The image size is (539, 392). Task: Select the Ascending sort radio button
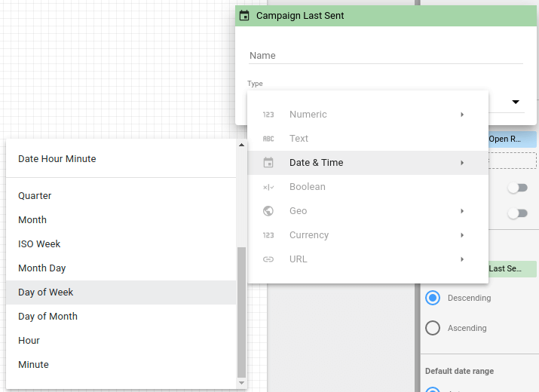(x=433, y=328)
